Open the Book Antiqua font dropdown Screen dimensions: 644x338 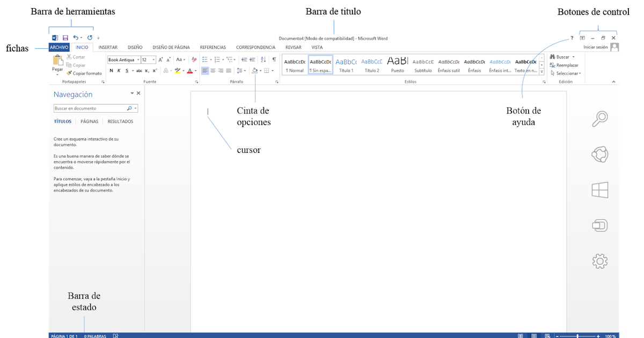138,60
